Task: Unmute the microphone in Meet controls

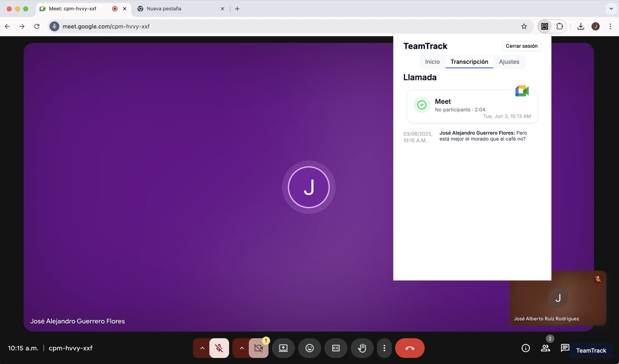Action: (x=219, y=348)
